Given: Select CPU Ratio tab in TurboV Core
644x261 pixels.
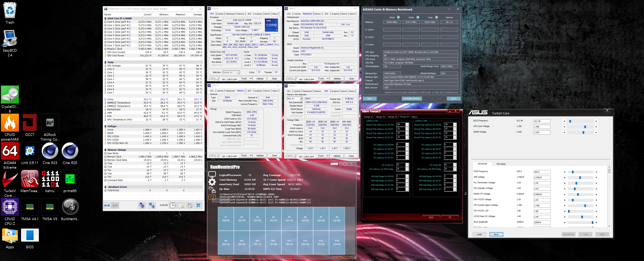Looking at the screenshot, I should point(501,164).
